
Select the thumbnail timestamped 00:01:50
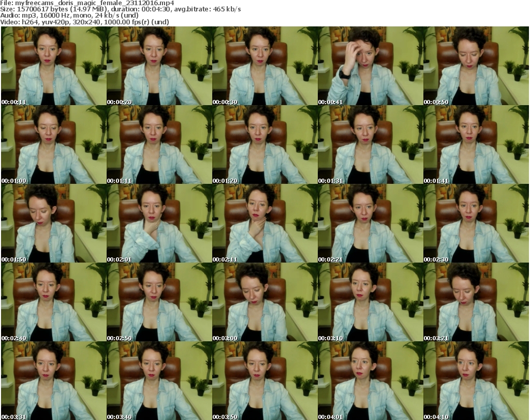tap(54, 224)
